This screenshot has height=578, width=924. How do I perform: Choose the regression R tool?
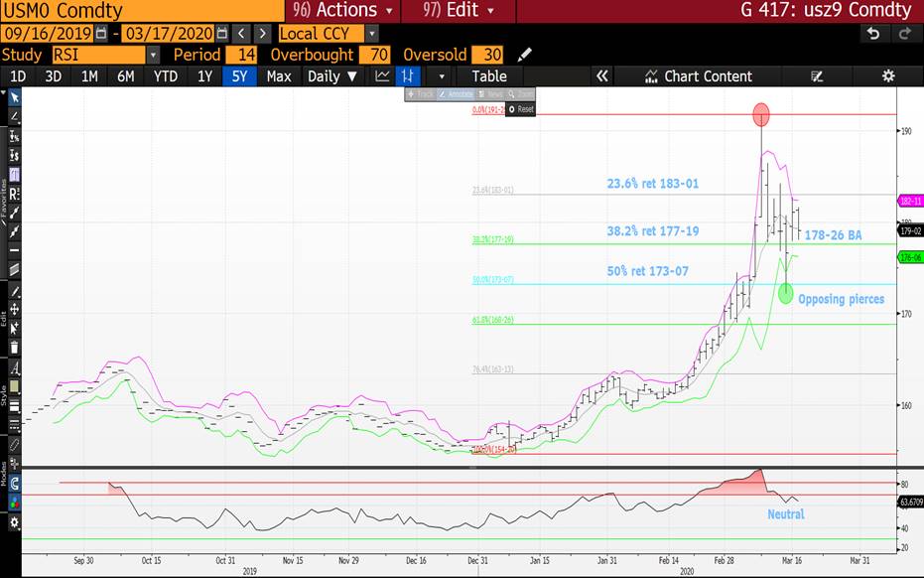point(14,194)
